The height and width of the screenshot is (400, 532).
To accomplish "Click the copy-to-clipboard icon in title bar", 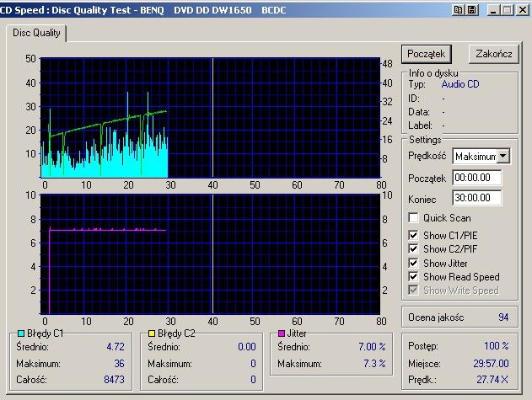I will tap(458, 10).
